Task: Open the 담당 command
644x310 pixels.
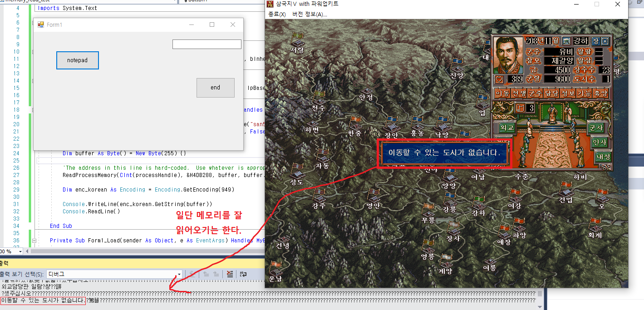Action: (551, 93)
